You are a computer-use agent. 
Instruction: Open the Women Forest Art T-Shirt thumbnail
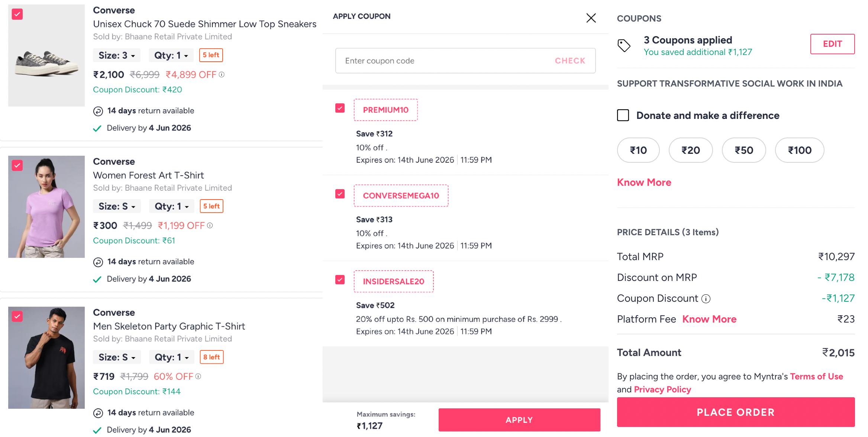[x=46, y=207]
